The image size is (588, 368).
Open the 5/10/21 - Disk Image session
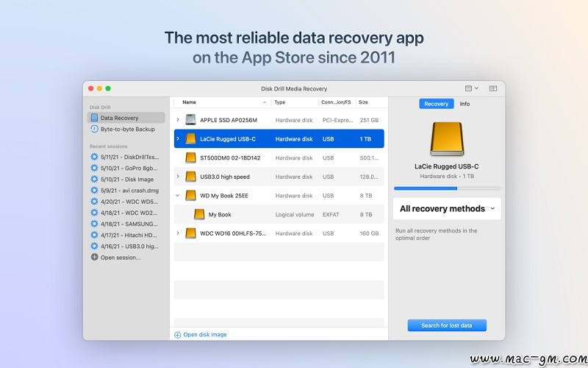click(126, 179)
